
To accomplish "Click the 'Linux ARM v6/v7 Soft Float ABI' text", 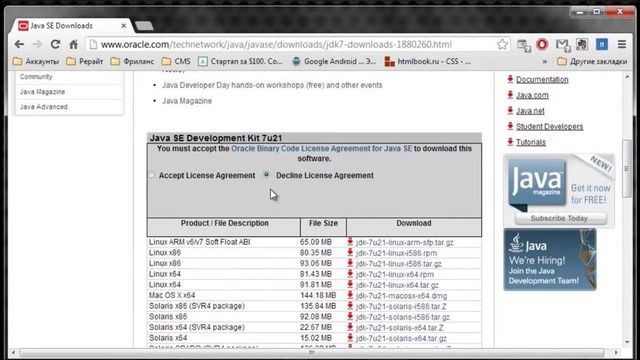I will pos(200,242).
